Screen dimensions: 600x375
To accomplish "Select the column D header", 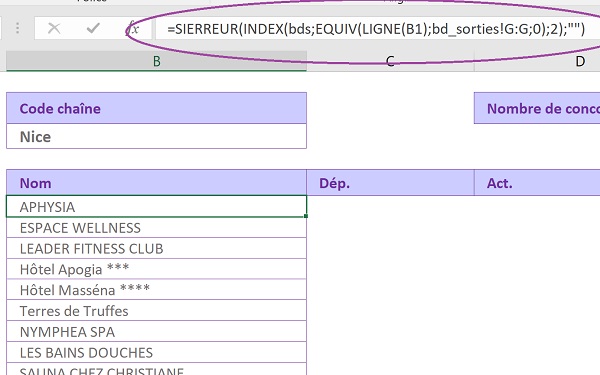I will (x=537, y=61).
